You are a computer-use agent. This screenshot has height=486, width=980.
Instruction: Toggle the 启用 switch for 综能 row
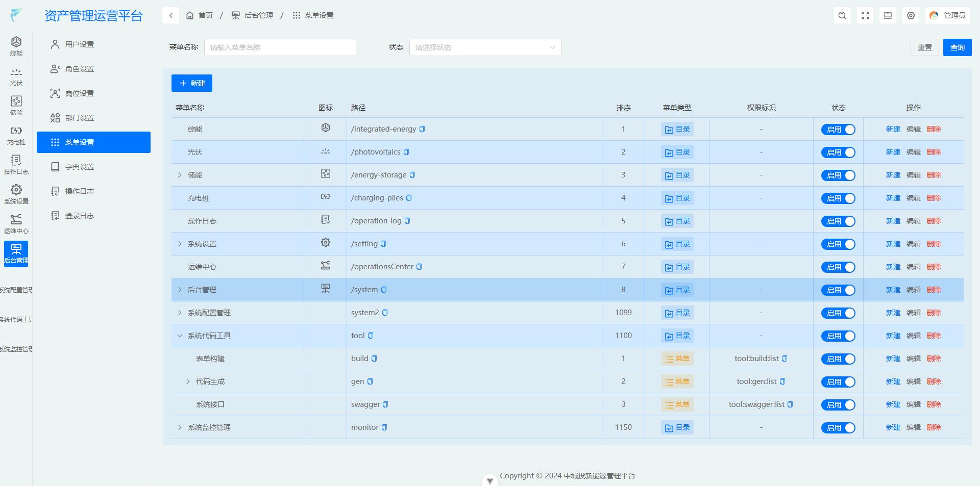[838, 130]
